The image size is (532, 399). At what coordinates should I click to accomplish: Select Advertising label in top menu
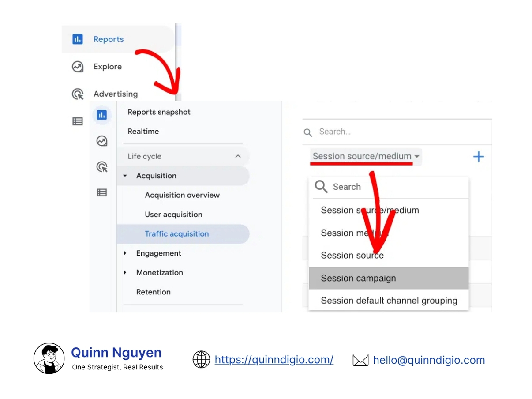(x=116, y=94)
